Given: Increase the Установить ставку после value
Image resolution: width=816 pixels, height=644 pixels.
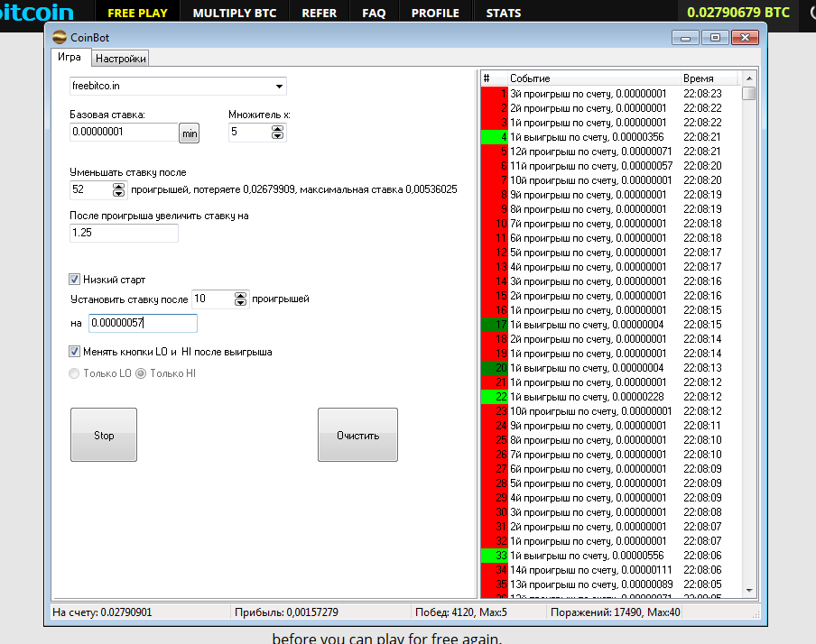Looking at the screenshot, I should pyautogui.click(x=240, y=296).
